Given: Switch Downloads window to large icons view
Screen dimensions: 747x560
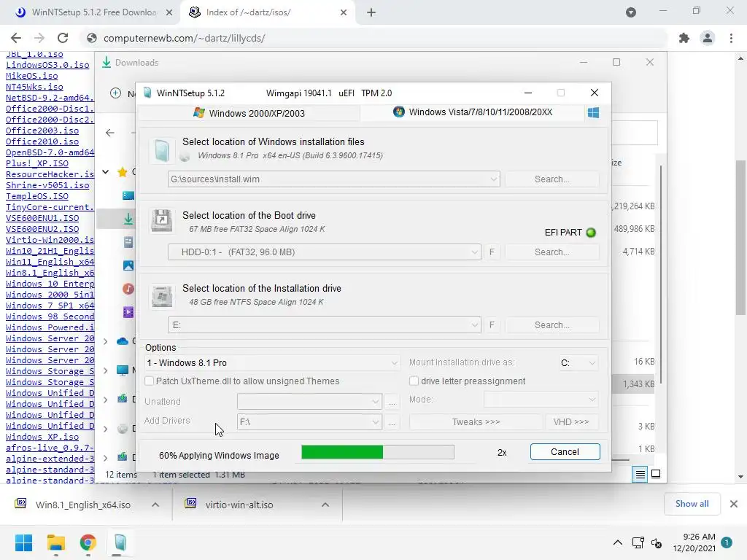Looking at the screenshot, I should coord(656,474).
